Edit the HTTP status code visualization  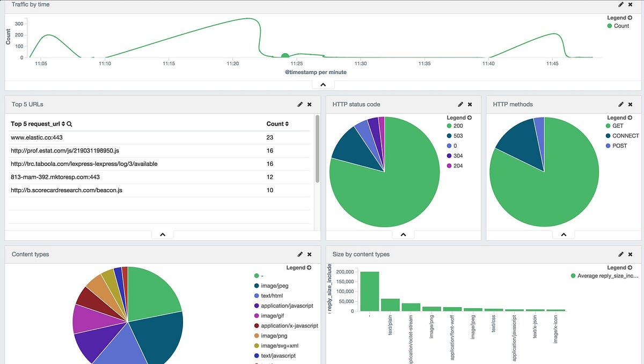coord(460,104)
